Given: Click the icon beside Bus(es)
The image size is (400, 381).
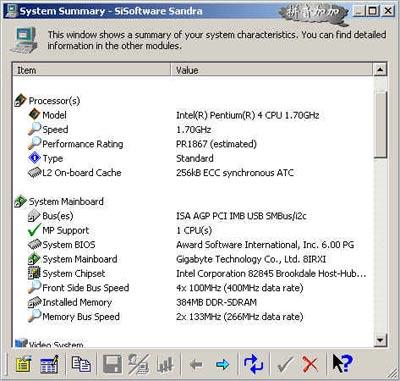Looking at the screenshot, I should [x=34, y=216].
